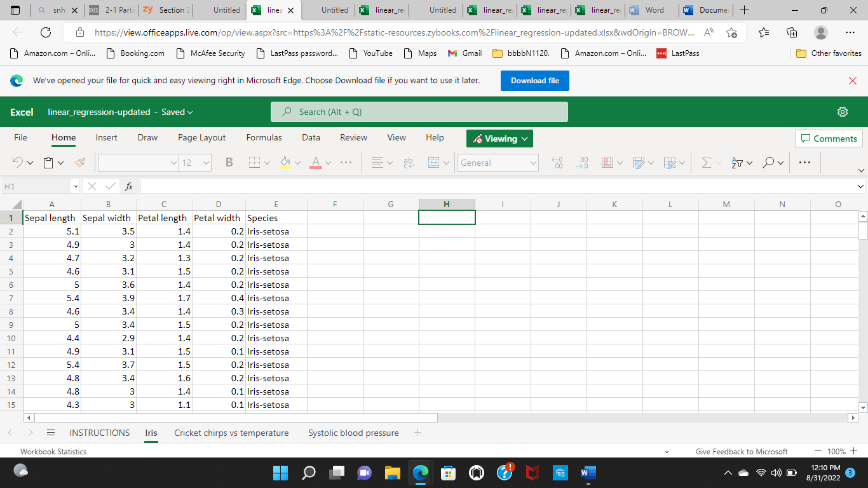Click the zoom in plus button

click(853, 451)
